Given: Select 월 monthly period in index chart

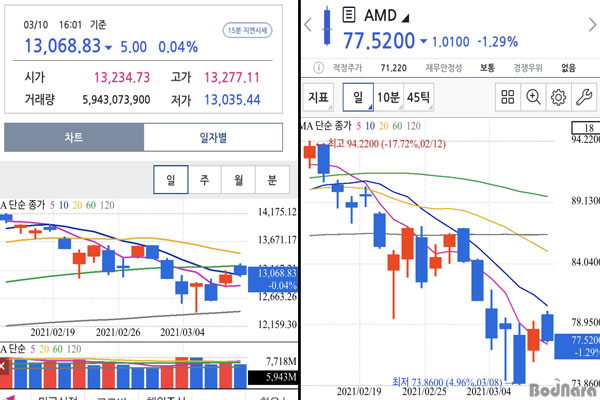Looking at the screenshot, I should click(x=238, y=180).
